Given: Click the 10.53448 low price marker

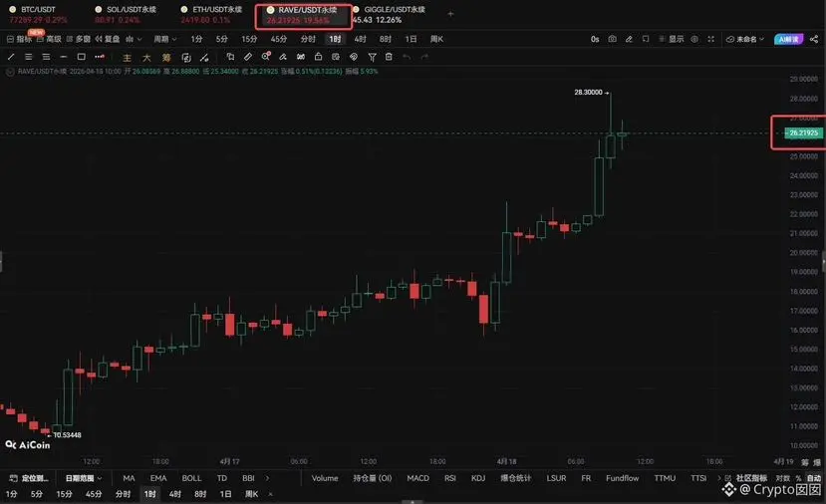Looking at the screenshot, I should click(x=67, y=435).
